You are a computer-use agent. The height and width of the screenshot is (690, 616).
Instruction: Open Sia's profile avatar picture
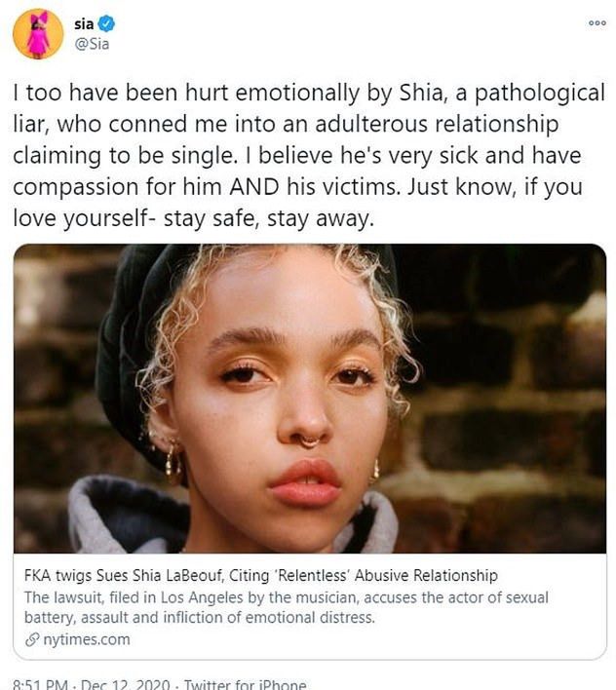click(39, 34)
